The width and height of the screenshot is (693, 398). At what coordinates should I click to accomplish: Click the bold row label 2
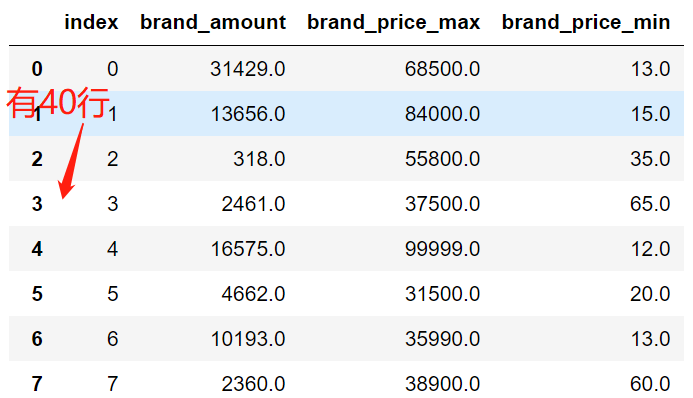click(37, 159)
